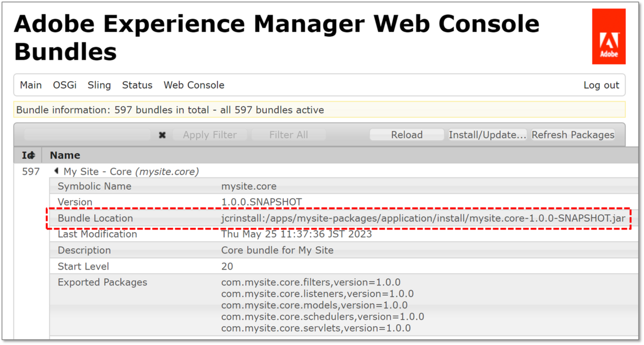Click the Exported Packages label
This screenshot has height=345, width=644.
pos(102,282)
